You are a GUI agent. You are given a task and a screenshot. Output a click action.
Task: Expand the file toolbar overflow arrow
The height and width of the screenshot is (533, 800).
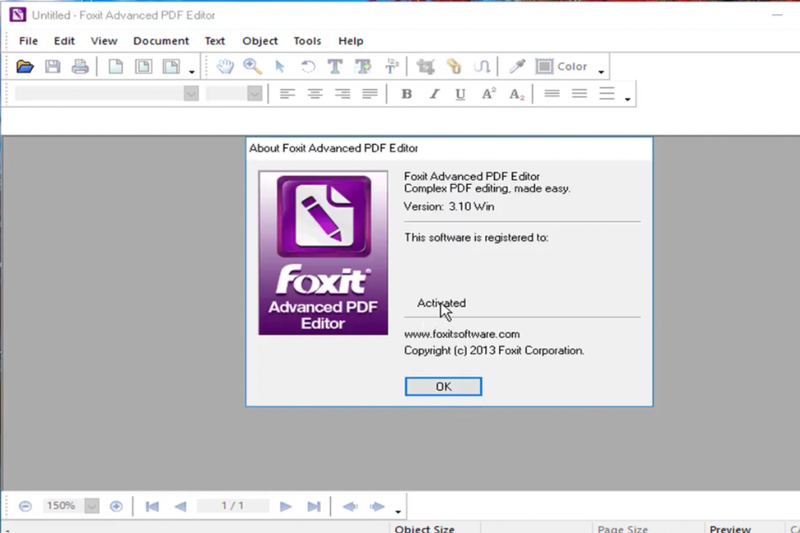[192, 71]
